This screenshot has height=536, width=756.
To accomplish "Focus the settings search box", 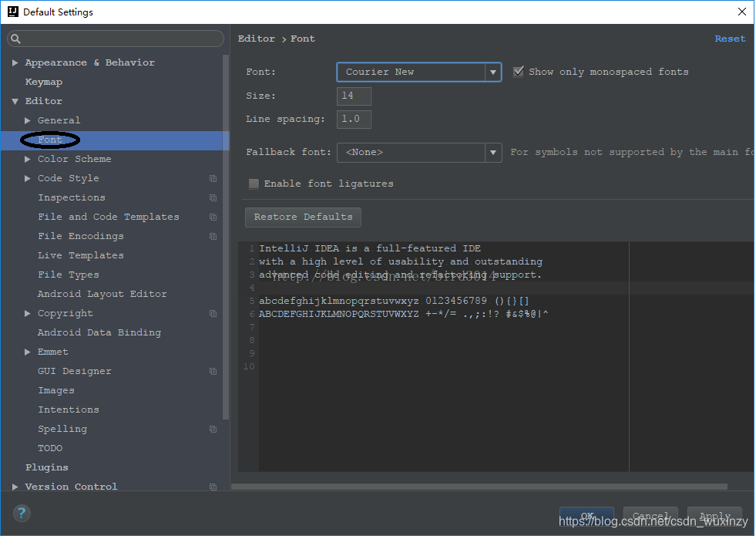I will coord(116,39).
